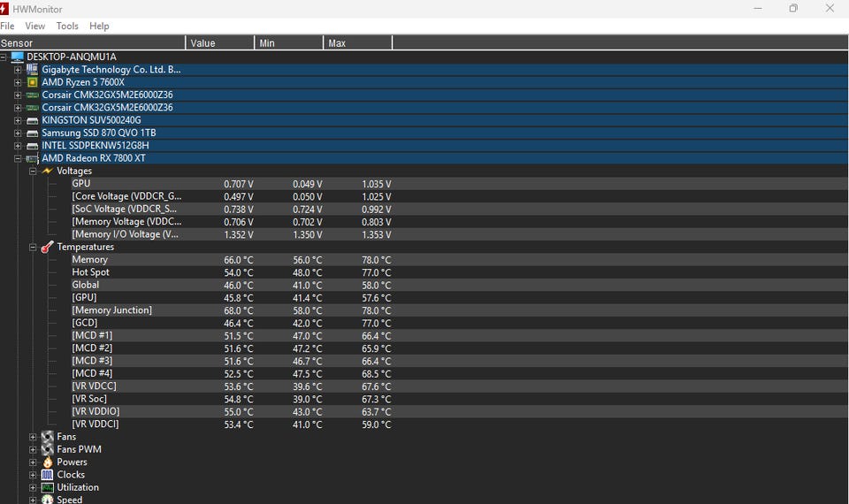This screenshot has height=504, width=849.
Task: Minimize the HWMonitor window
Action: coord(758,8)
